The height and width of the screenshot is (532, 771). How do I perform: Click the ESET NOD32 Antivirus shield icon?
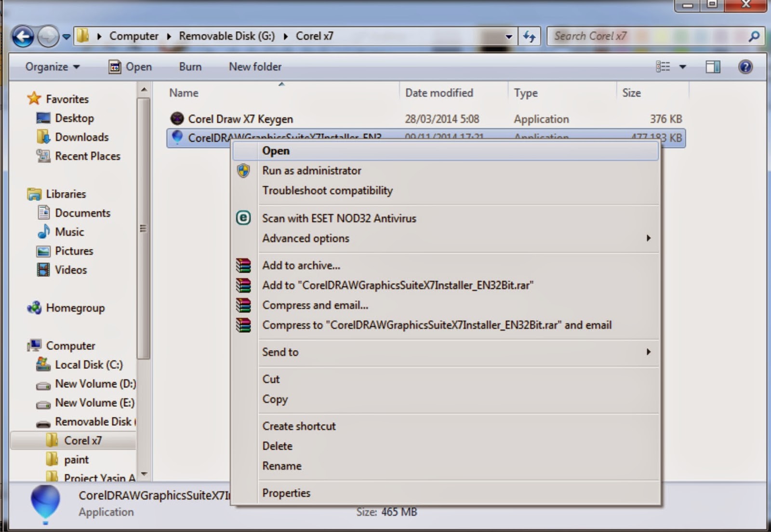[x=243, y=218]
